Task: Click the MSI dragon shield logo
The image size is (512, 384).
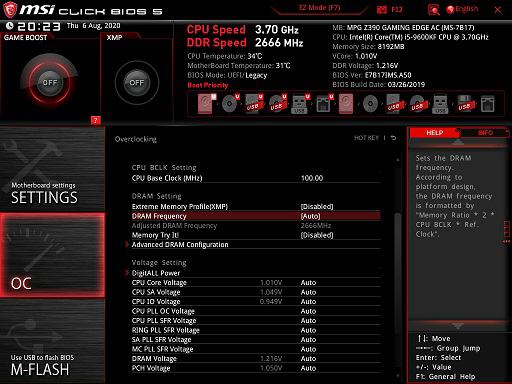Action: [10, 10]
